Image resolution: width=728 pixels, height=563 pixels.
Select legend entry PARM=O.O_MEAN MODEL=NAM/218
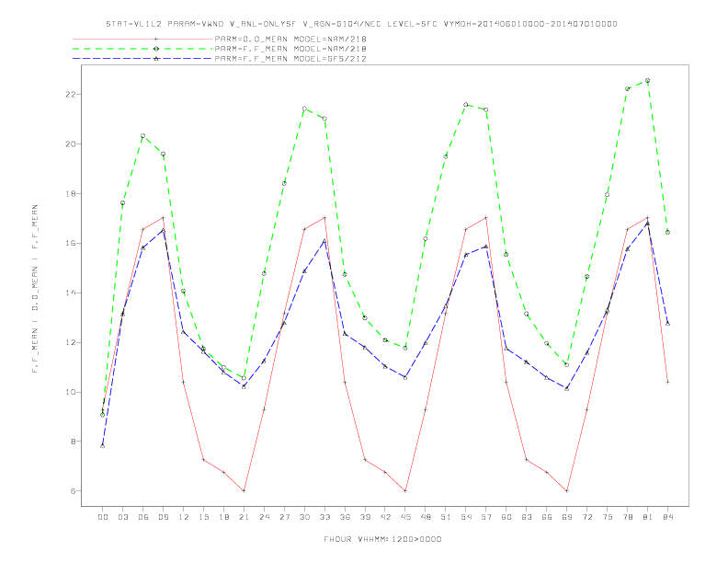(x=290, y=40)
